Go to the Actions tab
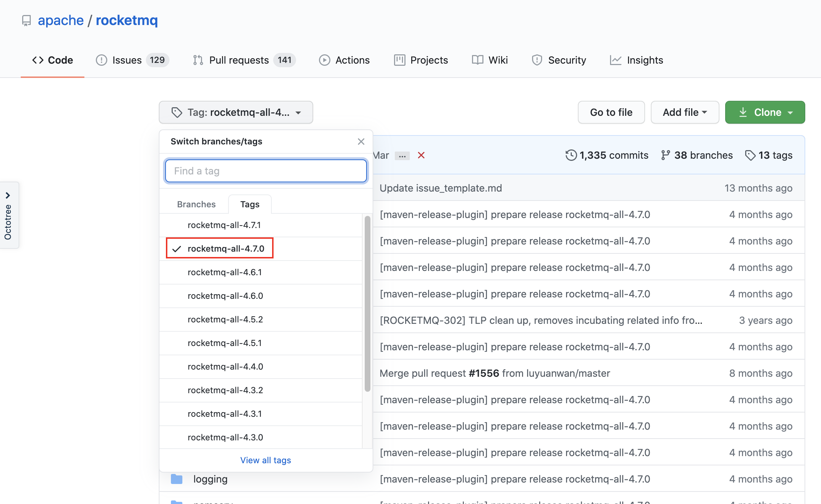The width and height of the screenshot is (821, 504). pyautogui.click(x=344, y=60)
